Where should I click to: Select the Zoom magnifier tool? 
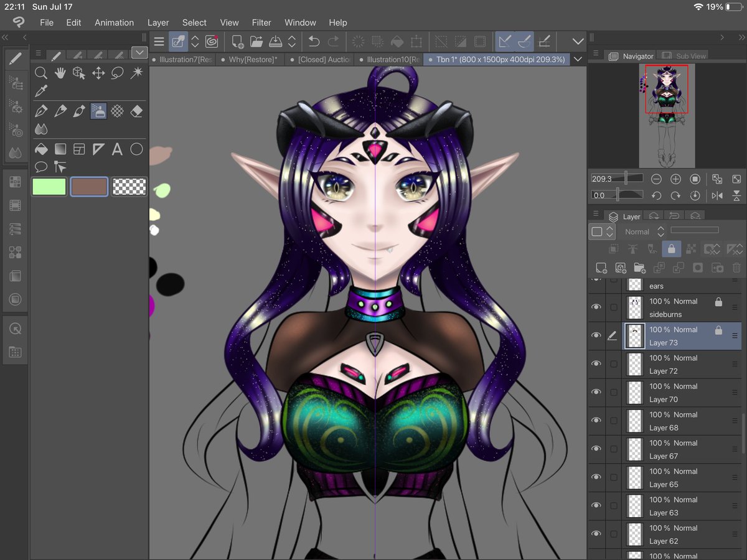[40, 73]
